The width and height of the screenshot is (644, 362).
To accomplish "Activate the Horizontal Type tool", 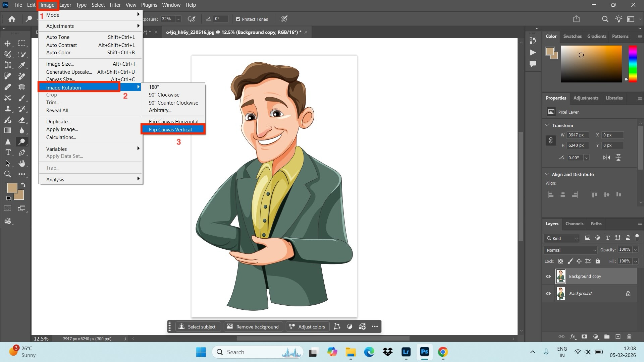I will pos(8,153).
